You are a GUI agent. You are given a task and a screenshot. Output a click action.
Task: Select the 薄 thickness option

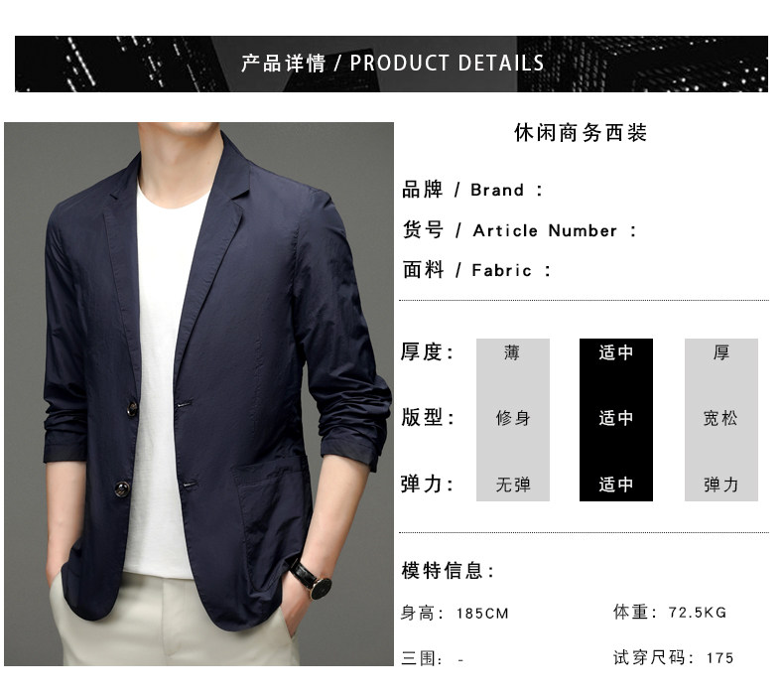(x=512, y=352)
